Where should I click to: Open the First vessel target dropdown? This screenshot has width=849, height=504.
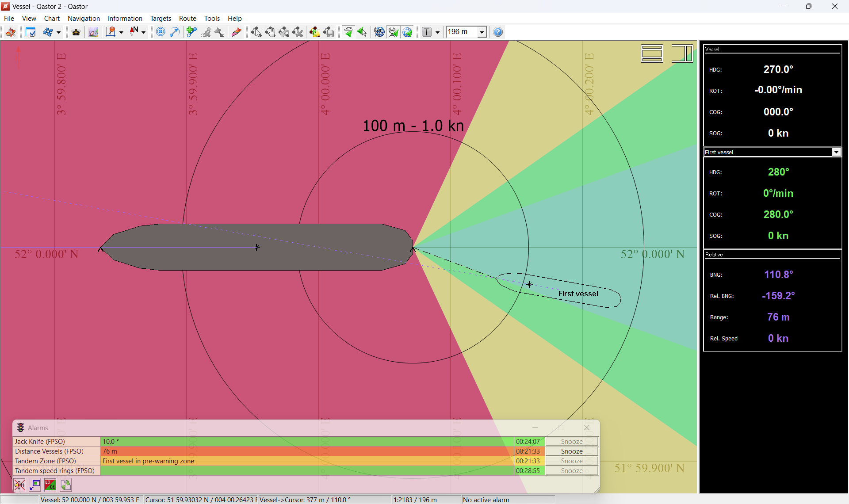click(836, 152)
